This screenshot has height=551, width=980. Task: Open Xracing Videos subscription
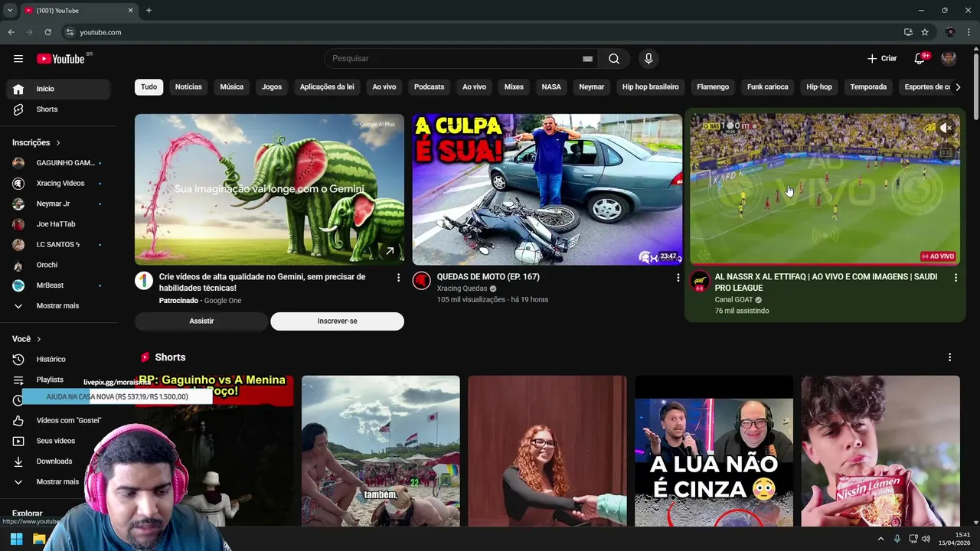pos(58,184)
